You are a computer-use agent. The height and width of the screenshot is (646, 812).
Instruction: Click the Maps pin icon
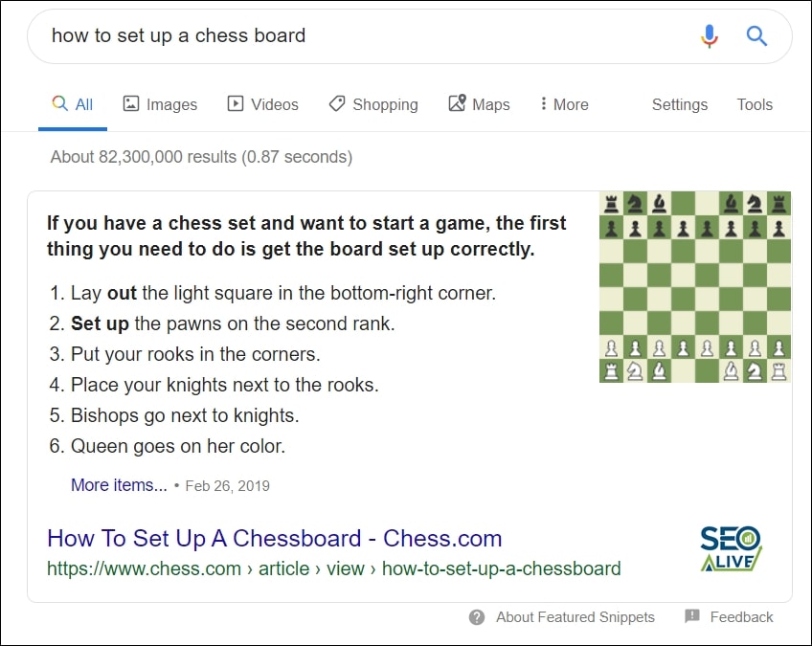coord(459,103)
